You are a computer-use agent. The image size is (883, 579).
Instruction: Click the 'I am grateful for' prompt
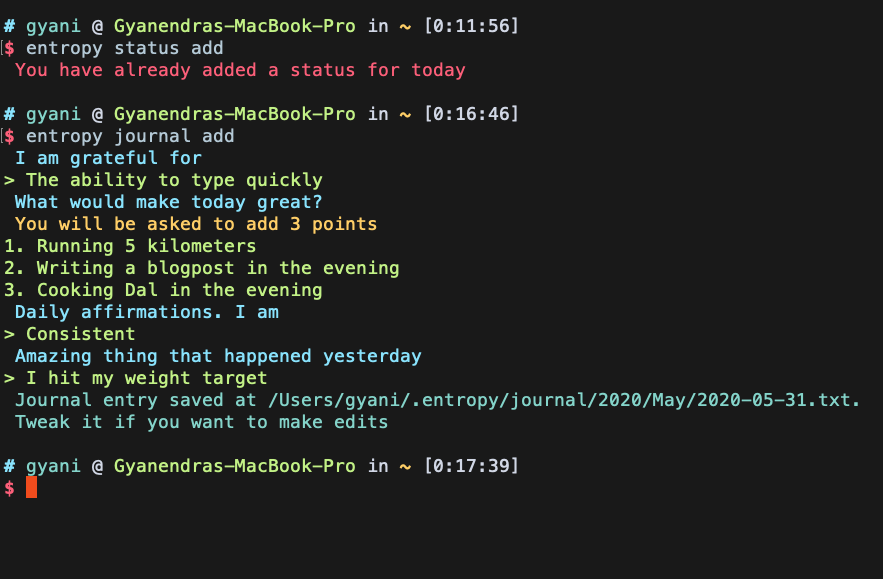click(x=108, y=158)
